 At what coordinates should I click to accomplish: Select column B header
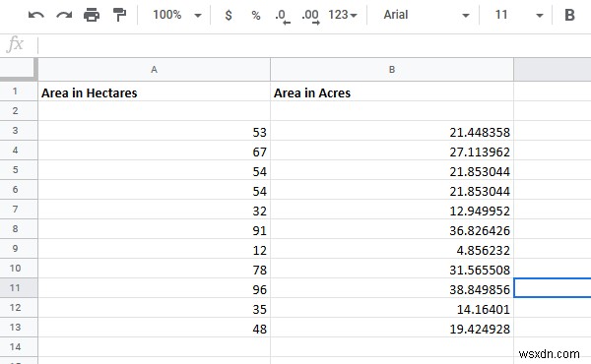(x=392, y=70)
